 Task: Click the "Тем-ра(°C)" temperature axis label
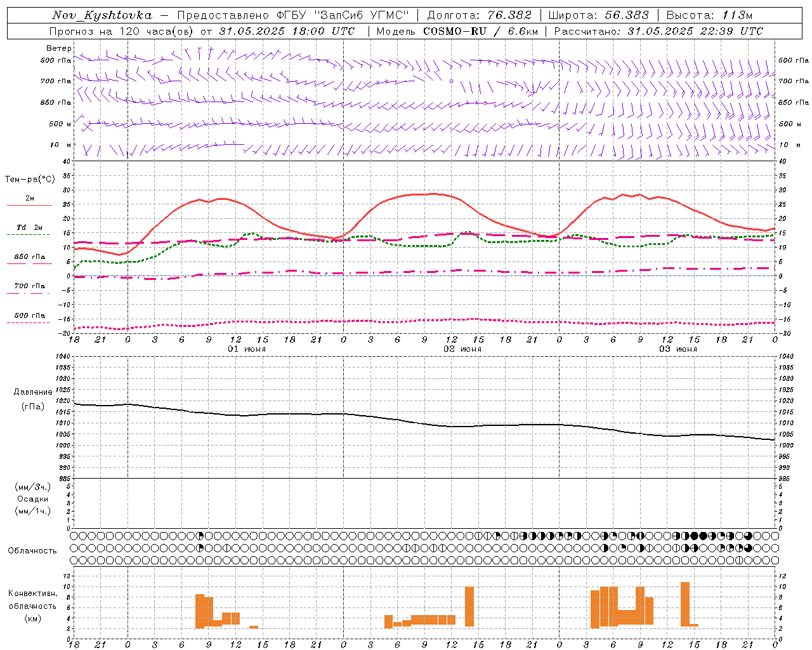point(30,180)
